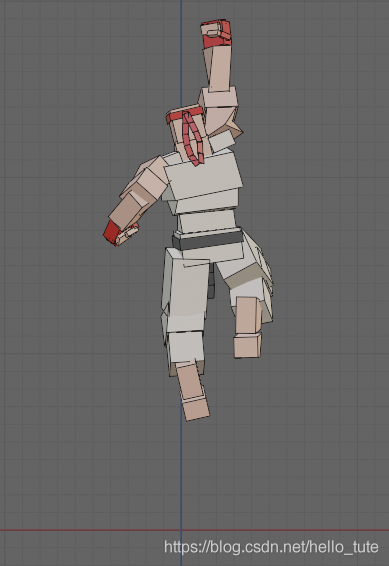Click the bent leg's bare foot
Screen dimensions: 389x566
click(248, 345)
